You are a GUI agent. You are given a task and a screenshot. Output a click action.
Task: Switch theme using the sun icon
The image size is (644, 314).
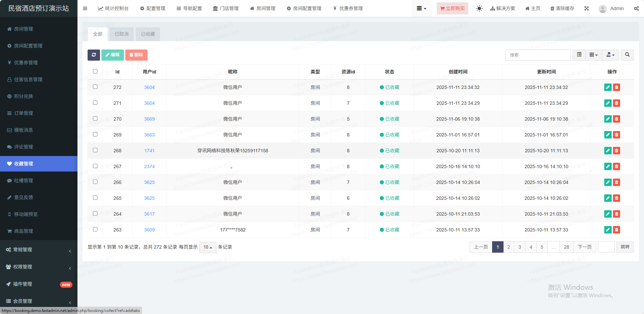[x=479, y=8]
